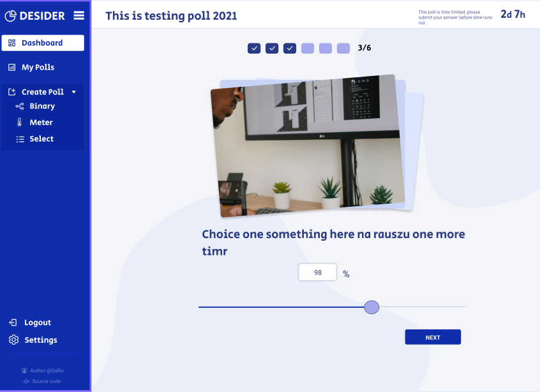
Task: Click the My Polls chart icon
Action: pyautogui.click(x=11, y=67)
